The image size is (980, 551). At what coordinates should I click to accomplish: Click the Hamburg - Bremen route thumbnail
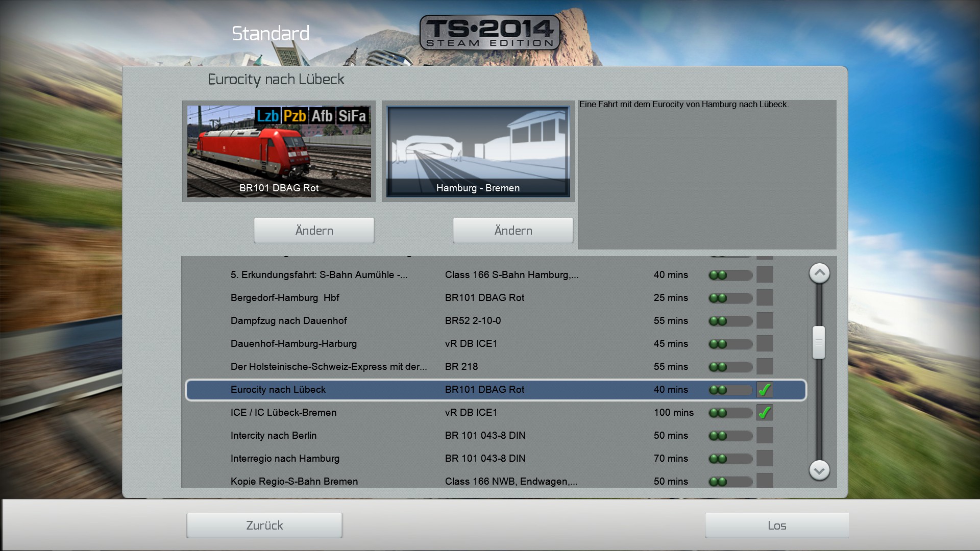[478, 151]
